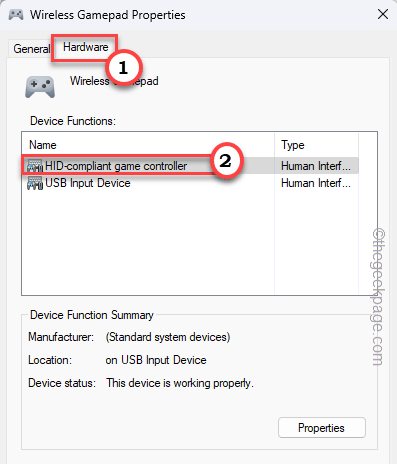This screenshot has width=397, height=464.
Task: Sort device list by Name column header
Action: pos(149,145)
